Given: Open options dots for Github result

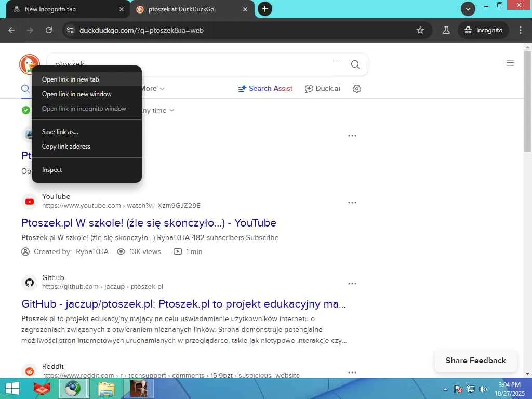Looking at the screenshot, I should [x=352, y=283].
